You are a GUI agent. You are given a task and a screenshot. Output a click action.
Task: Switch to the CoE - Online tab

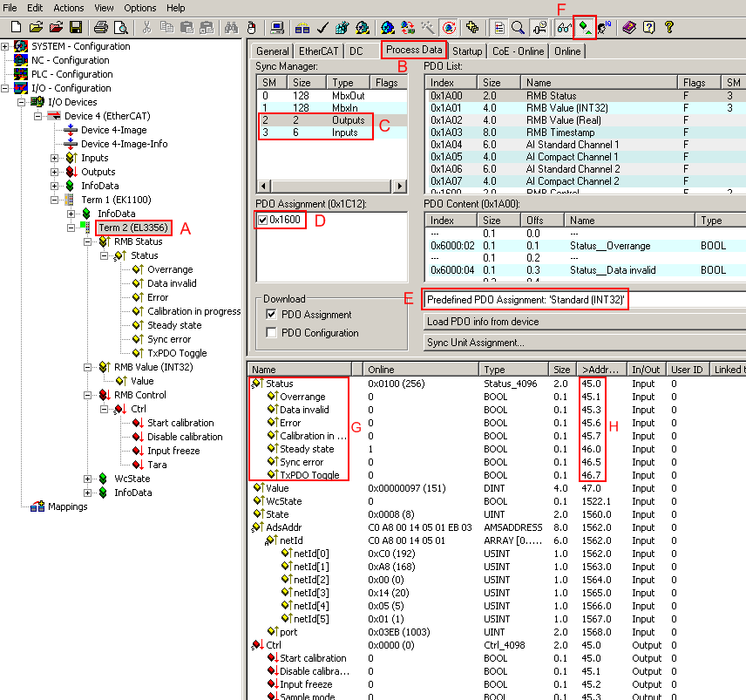click(x=518, y=51)
